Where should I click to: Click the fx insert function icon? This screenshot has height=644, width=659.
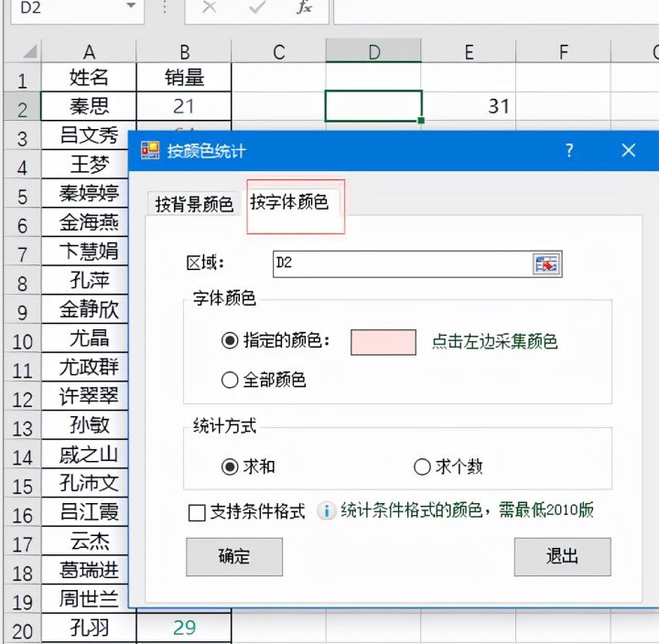pos(304,7)
